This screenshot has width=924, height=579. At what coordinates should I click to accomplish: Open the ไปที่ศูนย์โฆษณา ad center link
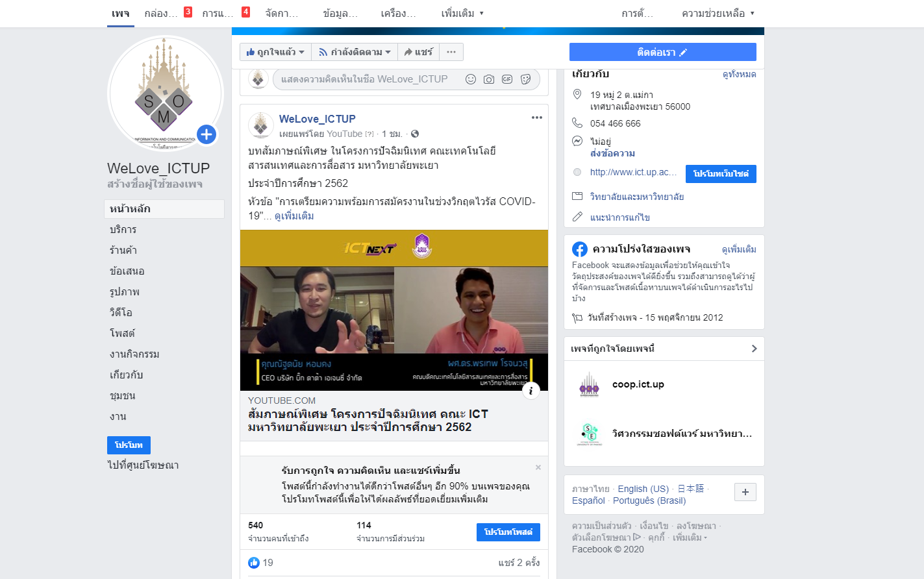click(143, 465)
